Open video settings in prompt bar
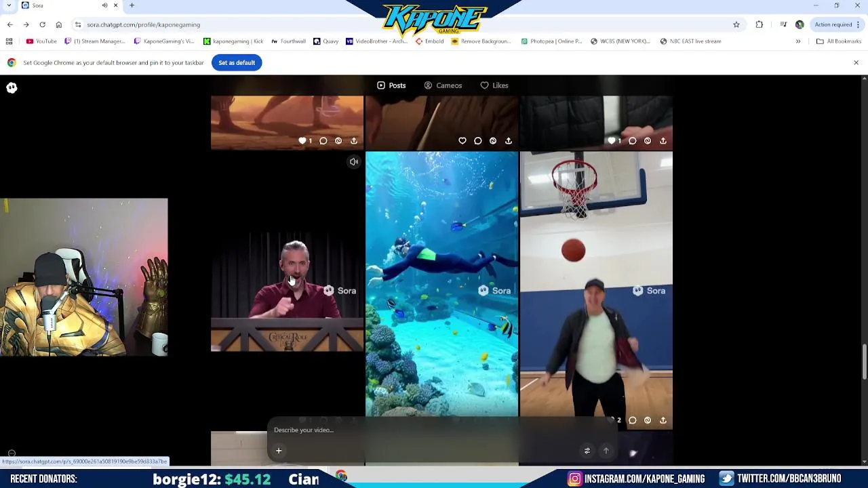The image size is (868, 488). (x=587, y=451)
